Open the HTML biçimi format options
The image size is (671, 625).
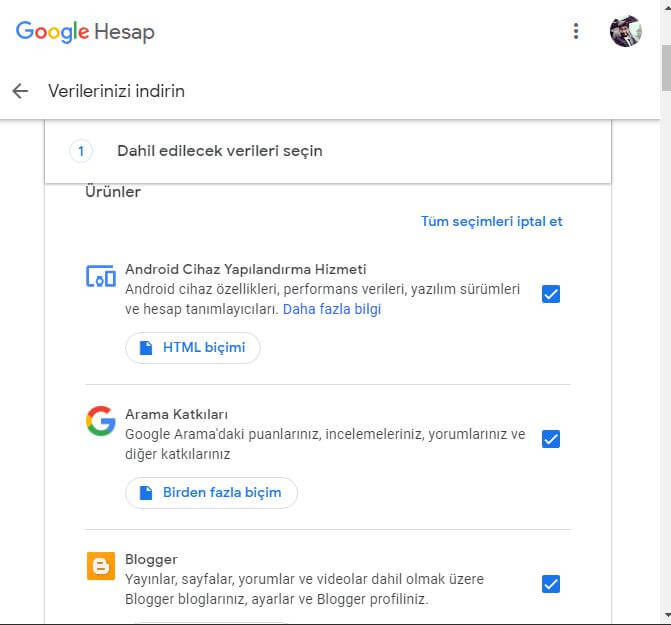tap(193, 348)
